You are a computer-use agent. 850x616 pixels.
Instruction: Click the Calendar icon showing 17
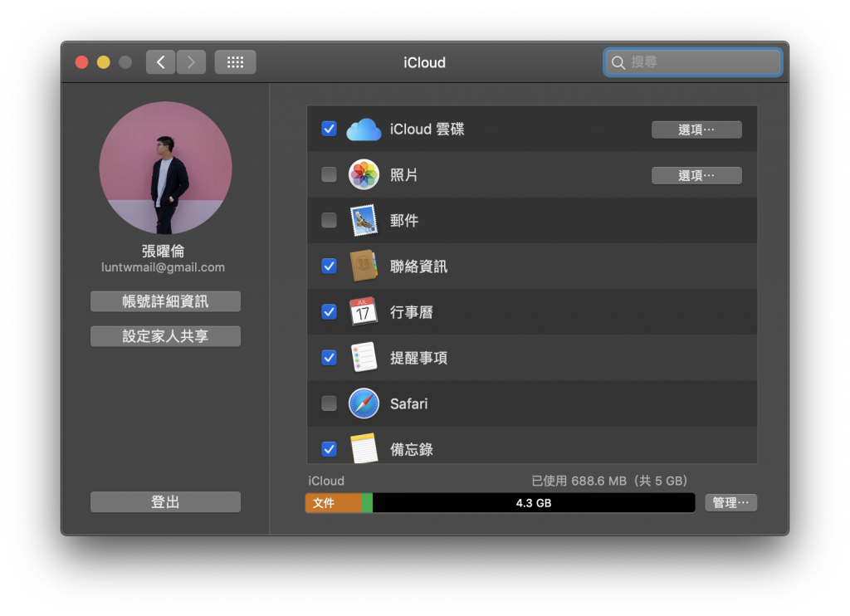(364, 311)
